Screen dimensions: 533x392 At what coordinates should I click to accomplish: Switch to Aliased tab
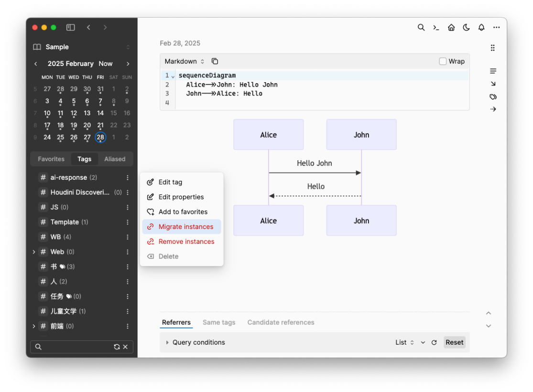click(x=115, y=159)
